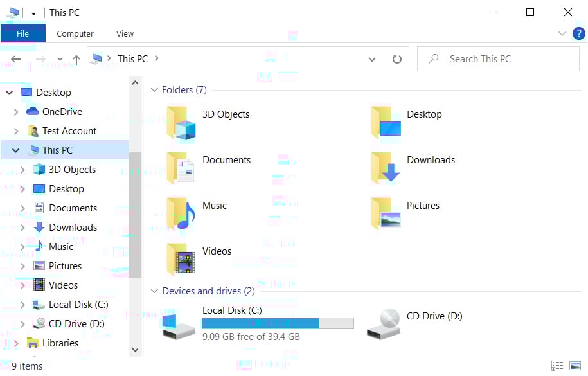Click the chevron after This PC in address bar
Image resolution: width=588 pixels, height=376 pixels.
[x=157, y=58]
